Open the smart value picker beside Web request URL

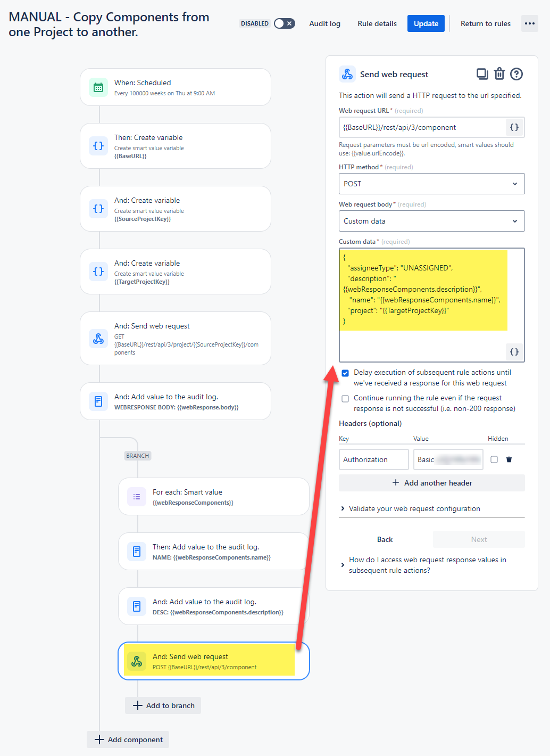[513, 127]
